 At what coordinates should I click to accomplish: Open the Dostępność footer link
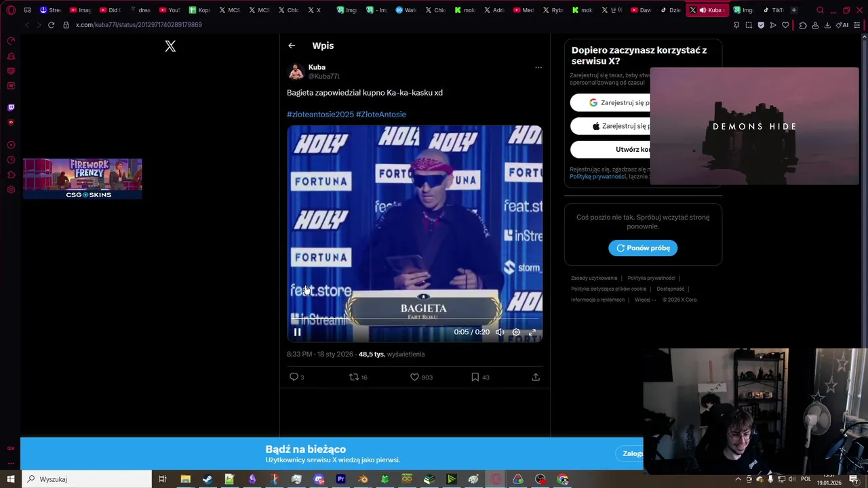click(x=670, y=289)
